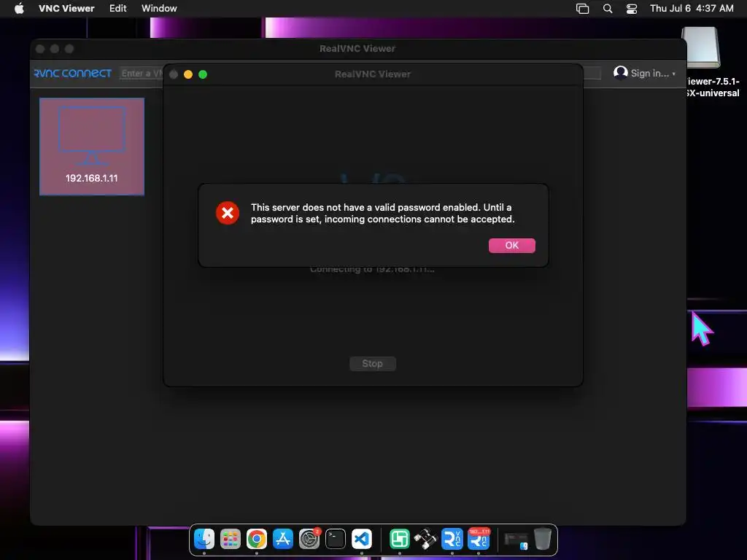Click the VNC icon with the red badge in the dock

[x=479, y=539]
